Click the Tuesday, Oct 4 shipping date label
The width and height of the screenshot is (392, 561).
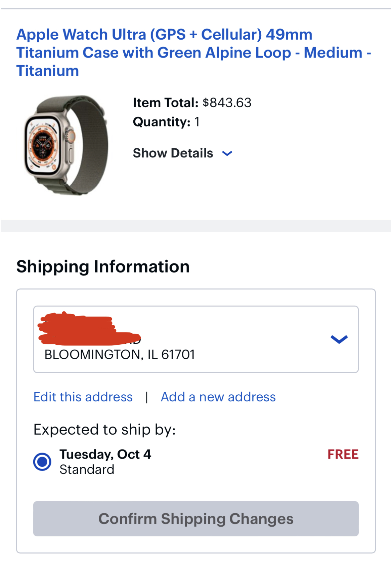[x=105, y=454]
